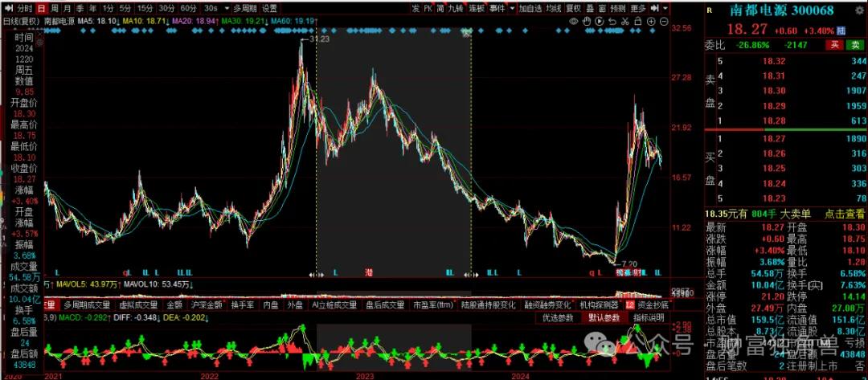Viewport: 868px width, 380px height.
Task: Click the 加自选 add-to-watchlist button
Action: 530,8
